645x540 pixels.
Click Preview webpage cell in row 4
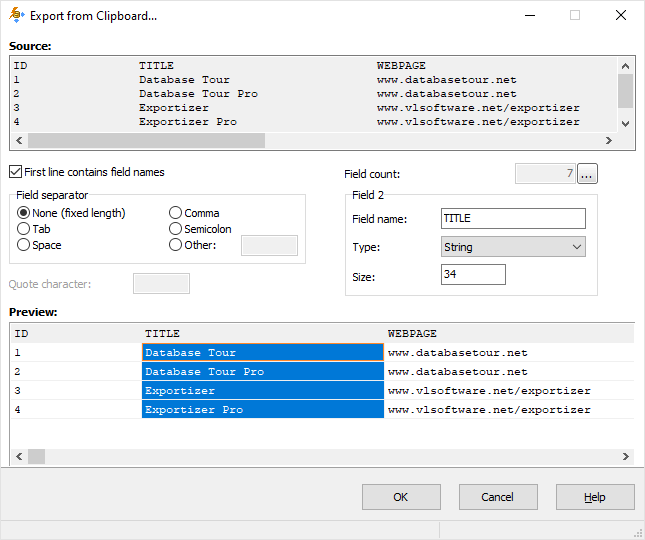509,409
